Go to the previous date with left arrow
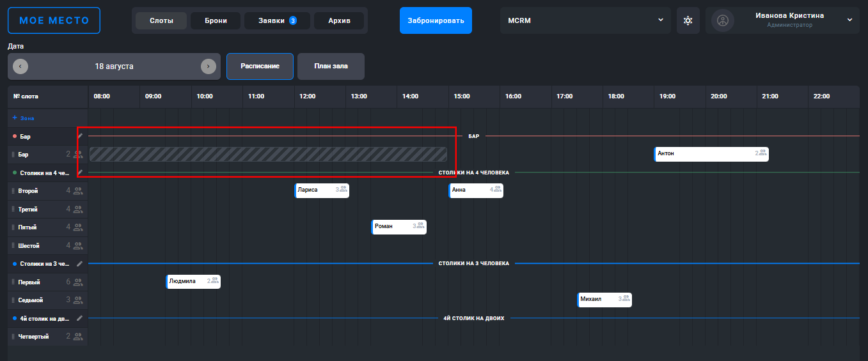Screen dimensions: 868x361 [20, 66]
